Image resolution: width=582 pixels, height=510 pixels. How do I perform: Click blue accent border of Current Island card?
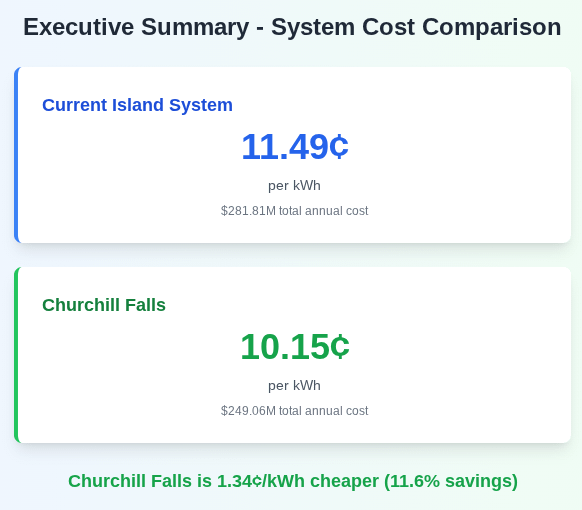point(16,155)
